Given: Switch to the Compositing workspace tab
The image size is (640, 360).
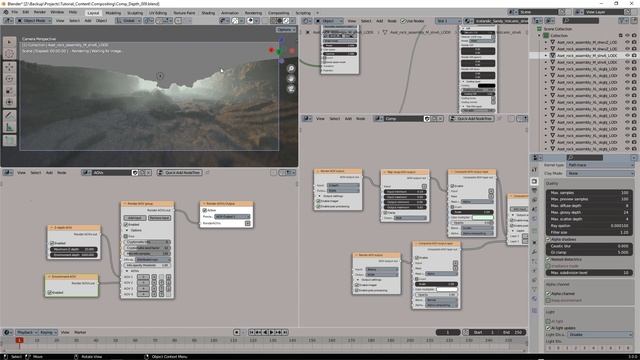Looking at the screenshot, I should 279,13.
